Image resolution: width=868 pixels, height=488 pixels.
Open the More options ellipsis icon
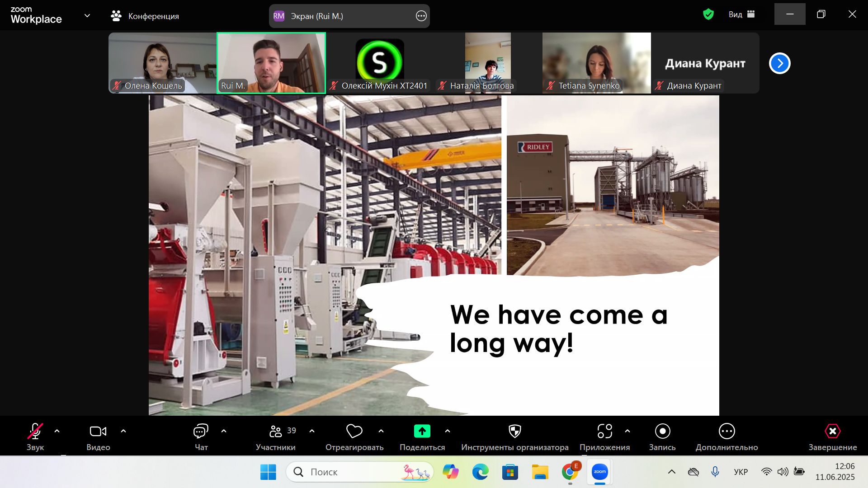[726, 432]
